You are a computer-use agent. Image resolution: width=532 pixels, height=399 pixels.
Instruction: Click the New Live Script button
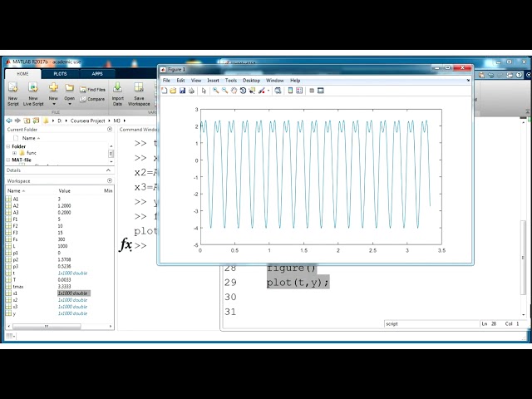tap(33, 94)
